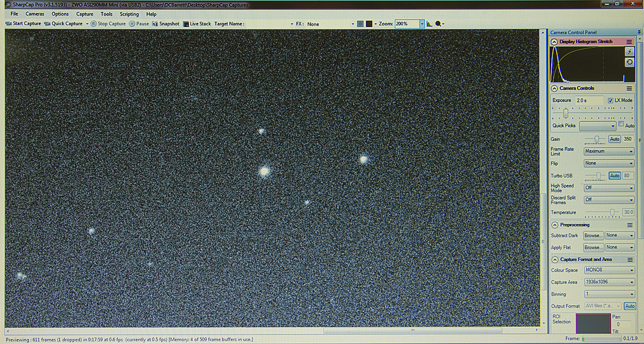
Task: Collapse the Capture Format and Area section
Action: click(x=555, y=260)
